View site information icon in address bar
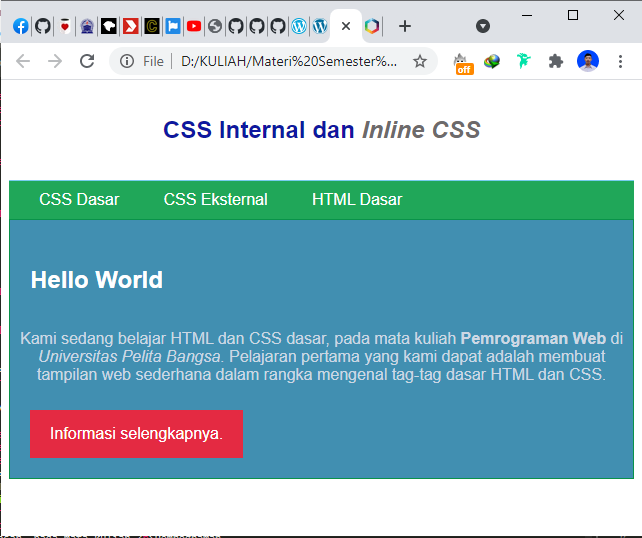Screen dimensions: 642x538 coord(127,61)
